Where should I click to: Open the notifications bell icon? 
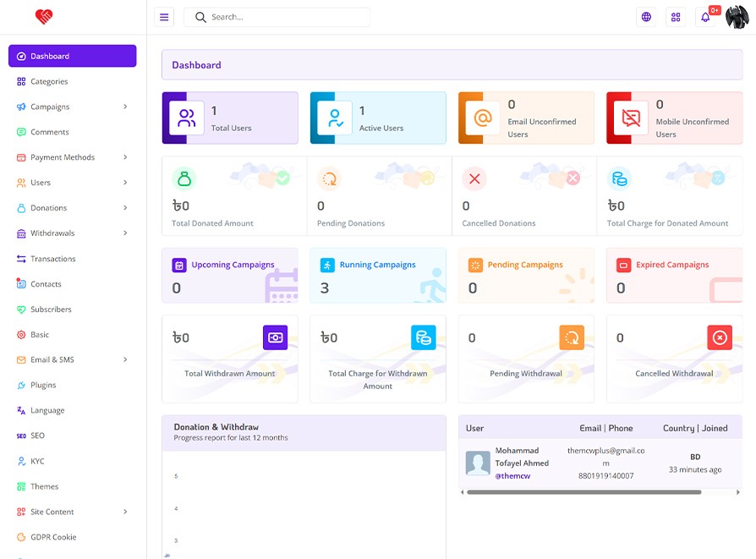705,17
